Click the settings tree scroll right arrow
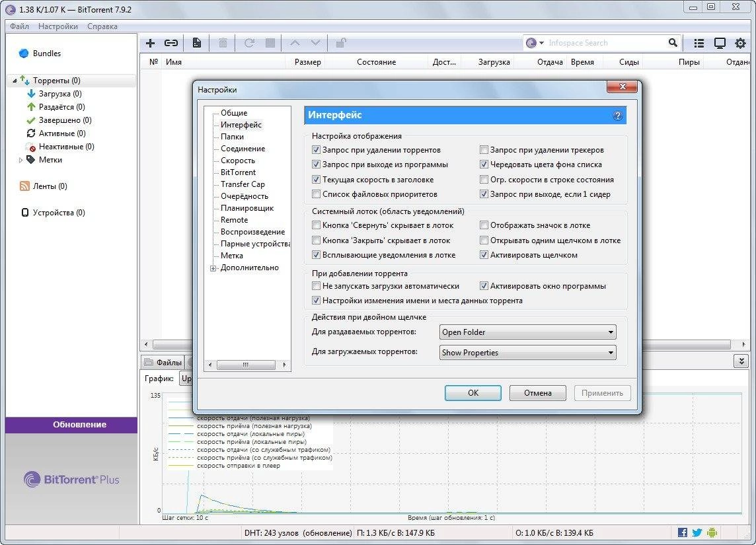Screen dimensions: 756x545 (x=284, y=365)
